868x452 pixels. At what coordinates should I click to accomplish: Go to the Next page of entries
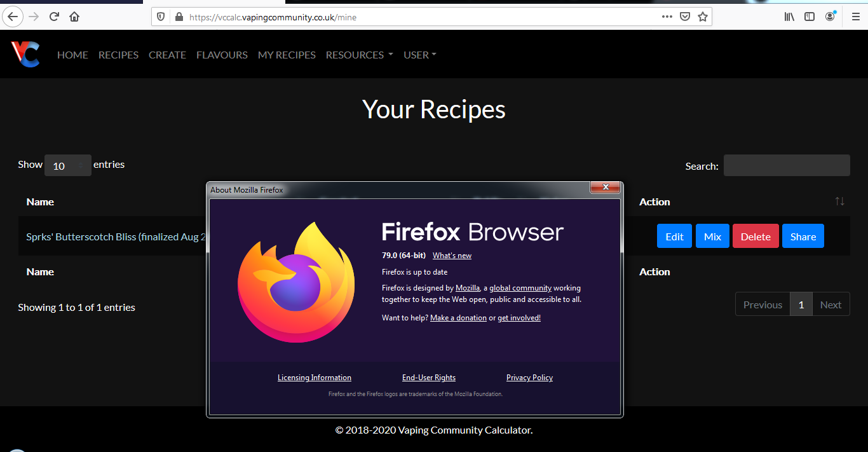pyautogui.click(x=831, y=305)
